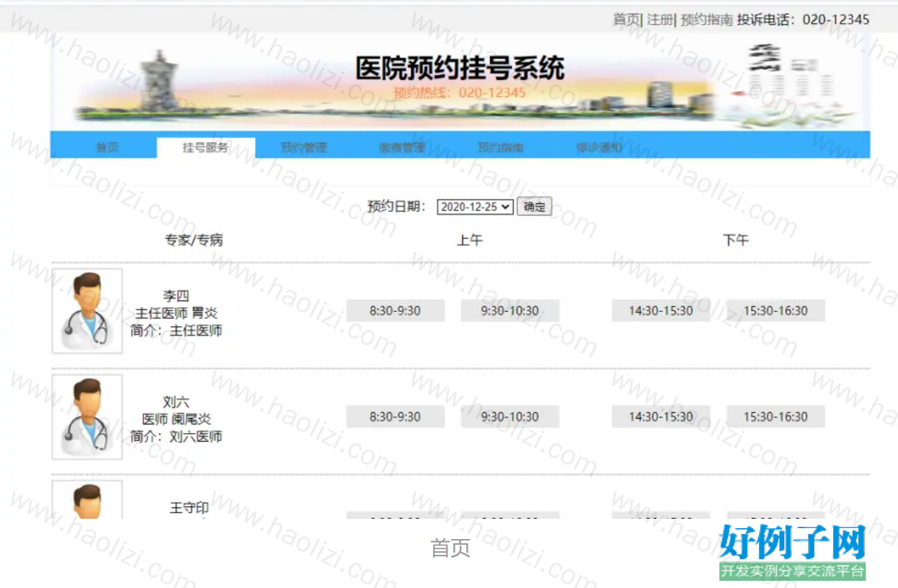The height and width of the screenshot is (588, 898).
Task: Click the 注册 link in top header
Action: (x=659, y=19)
